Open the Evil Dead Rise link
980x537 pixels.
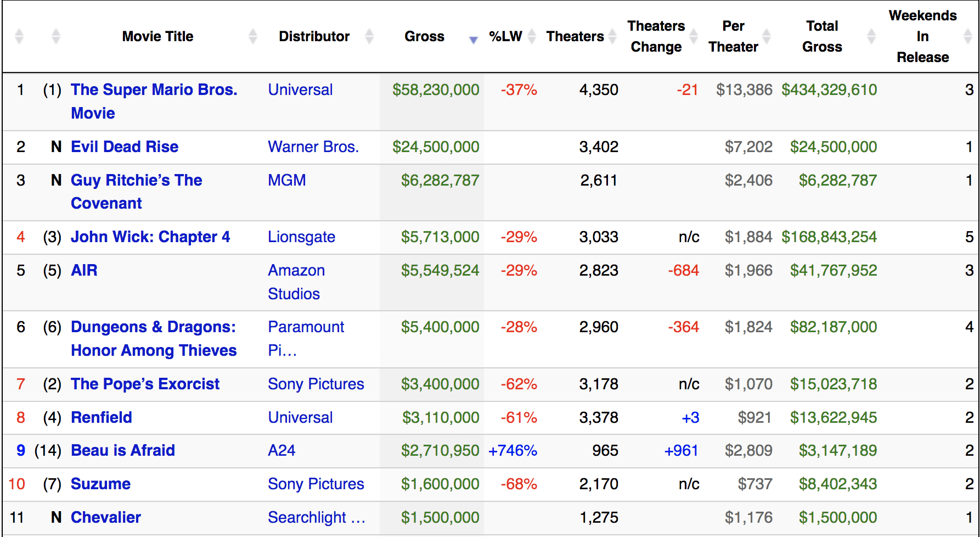(x=125, y=147)
